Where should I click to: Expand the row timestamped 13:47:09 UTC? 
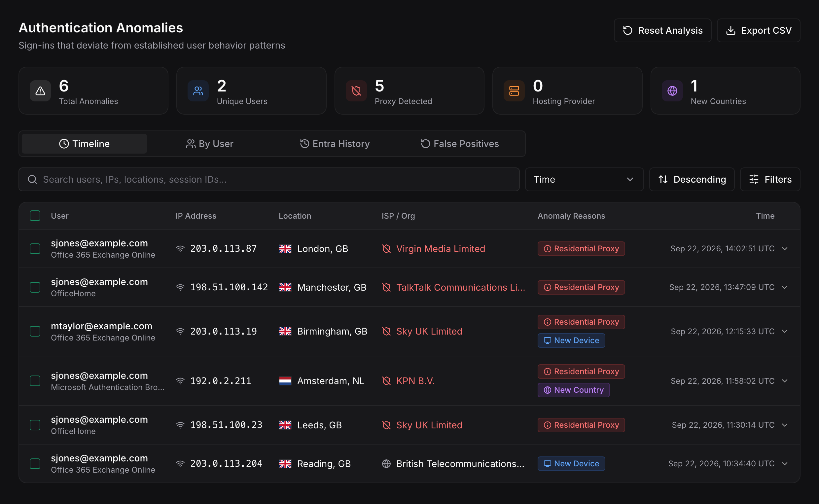[785, 287]
